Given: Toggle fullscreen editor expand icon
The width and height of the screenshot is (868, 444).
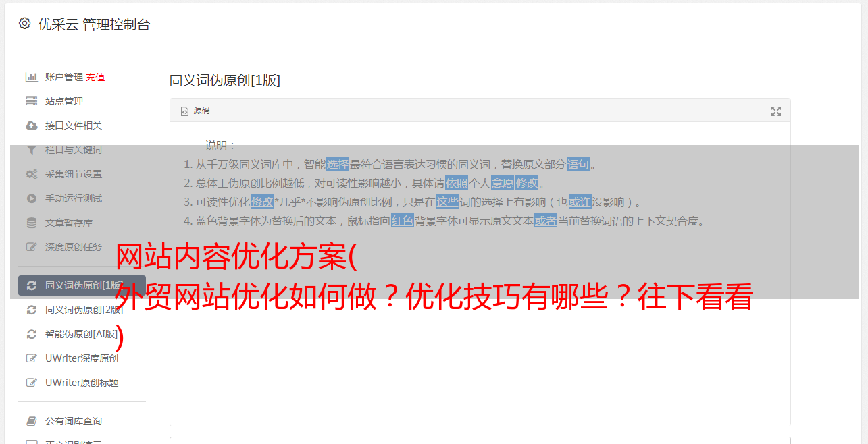Looking at the screenshot, I should (776, 111).
